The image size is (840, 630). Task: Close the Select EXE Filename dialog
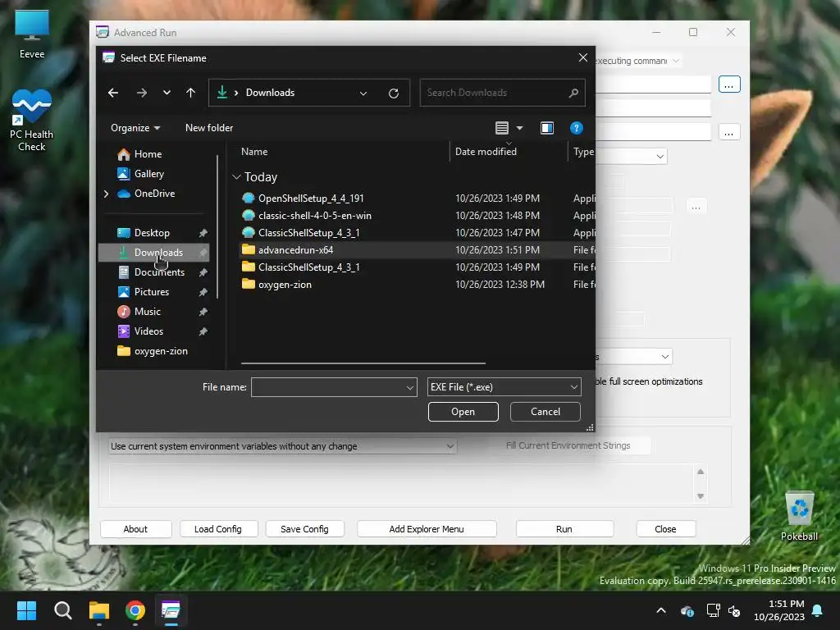[x=583, y=57]
